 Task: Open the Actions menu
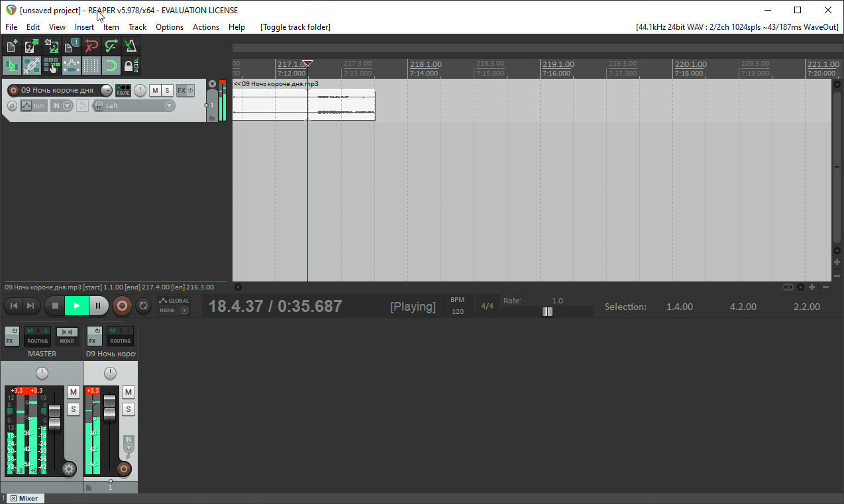coord(206,27)
